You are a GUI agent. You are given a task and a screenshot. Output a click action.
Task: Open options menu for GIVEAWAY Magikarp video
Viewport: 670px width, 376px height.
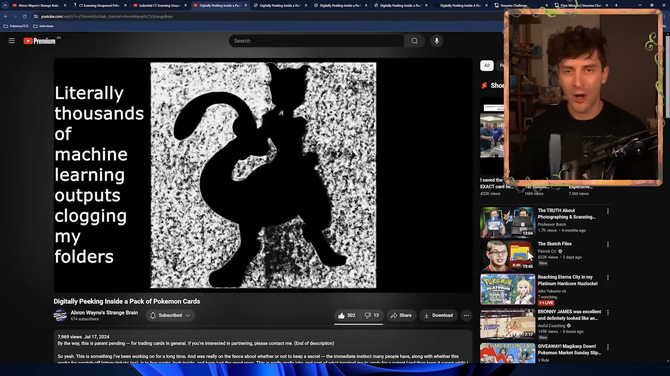[608, 347]
